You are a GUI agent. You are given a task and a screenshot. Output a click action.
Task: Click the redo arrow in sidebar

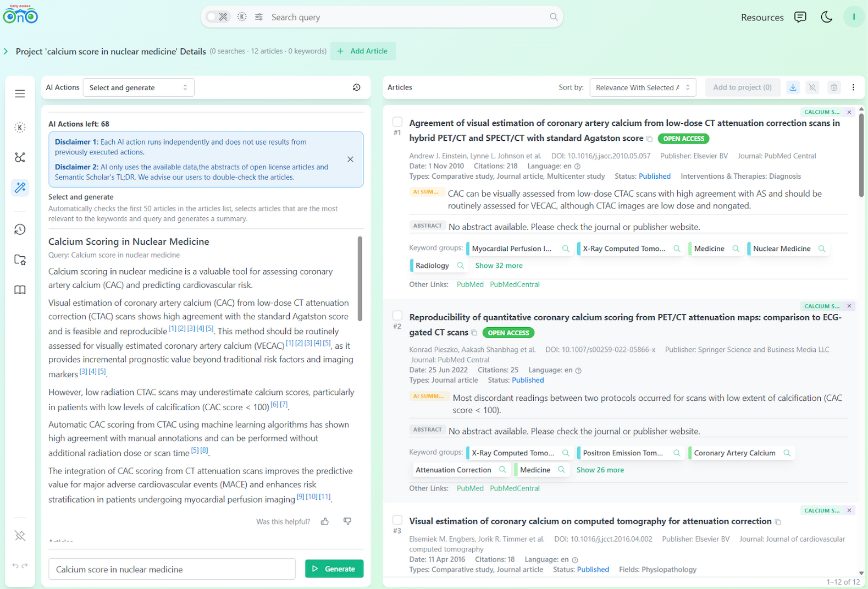point(25,565)
